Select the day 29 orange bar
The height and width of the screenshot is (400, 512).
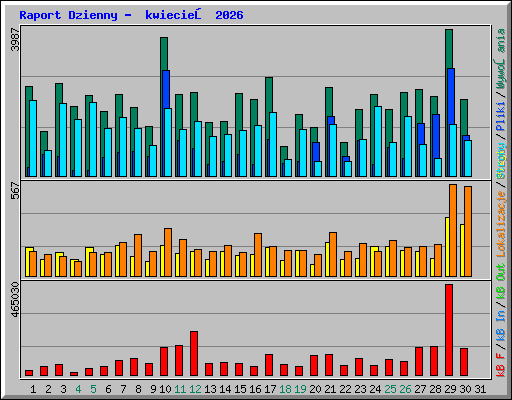[453, 230]
